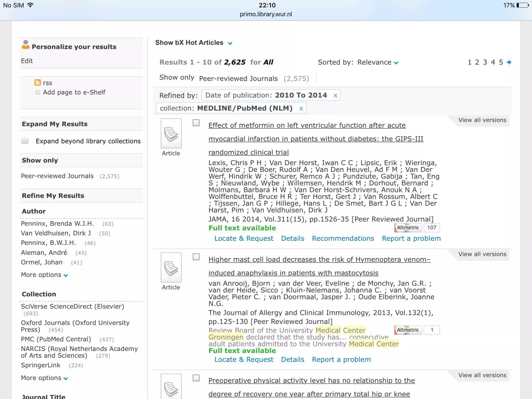532x399 pixels.
Task: Open Recommendations tab for first result
Action: coord(343,238)
